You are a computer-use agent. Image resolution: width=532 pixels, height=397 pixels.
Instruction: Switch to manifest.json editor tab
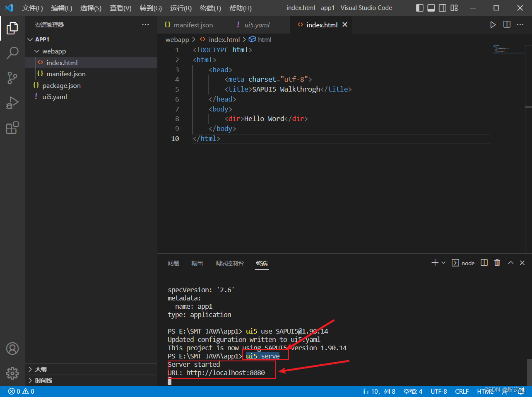tap(193, 25)
